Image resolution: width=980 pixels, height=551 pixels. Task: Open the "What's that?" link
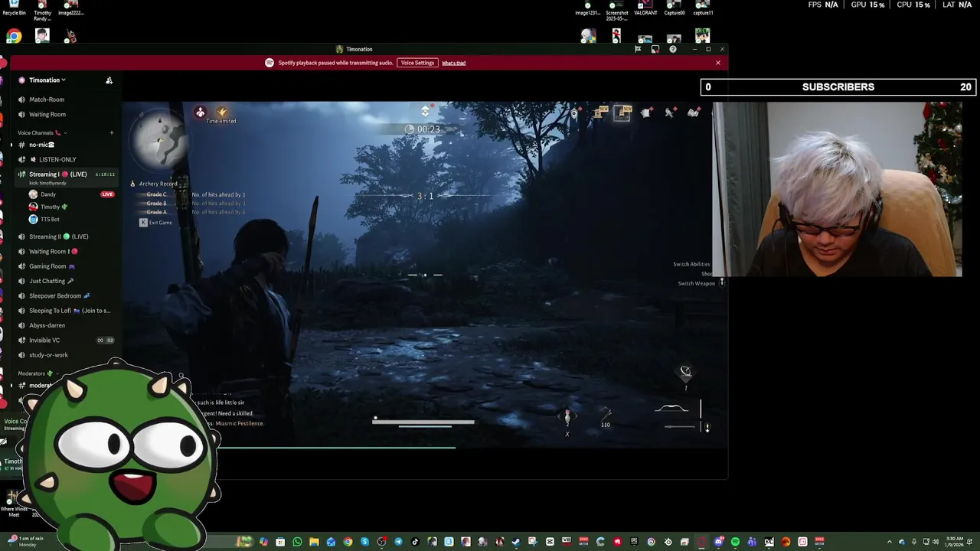pyautogui.click(x=453, y=63)
